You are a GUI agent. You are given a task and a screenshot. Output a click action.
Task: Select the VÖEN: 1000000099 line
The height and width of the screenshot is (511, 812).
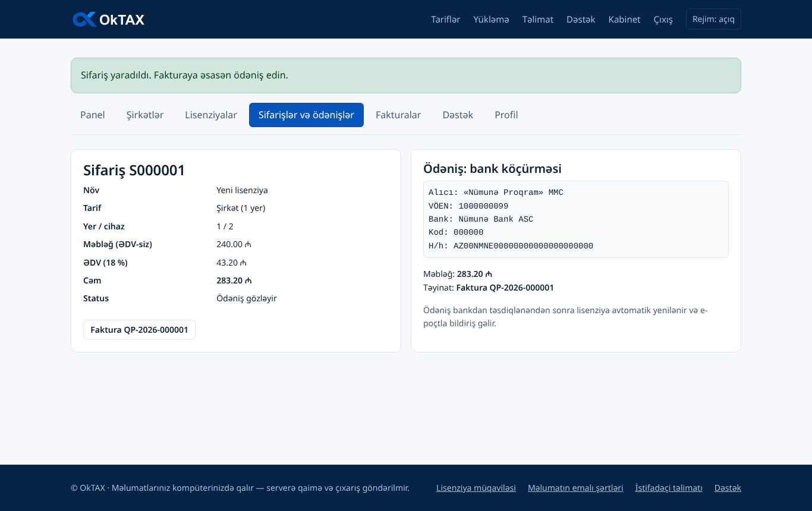468,206
